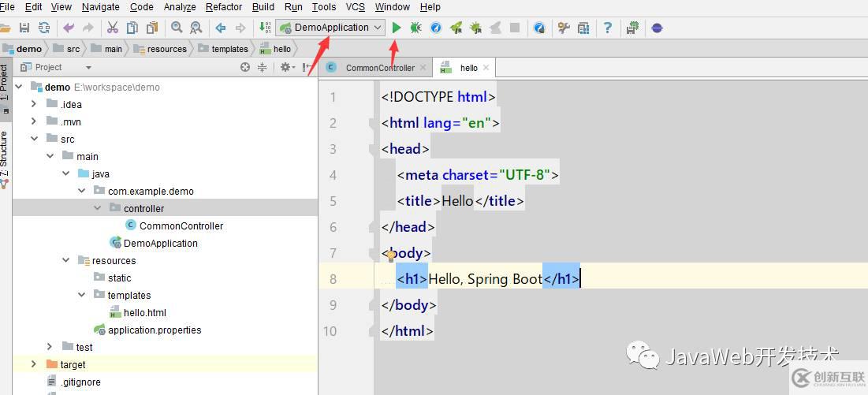Close the hello tab
868x395 pixels.
click(486, 68)
